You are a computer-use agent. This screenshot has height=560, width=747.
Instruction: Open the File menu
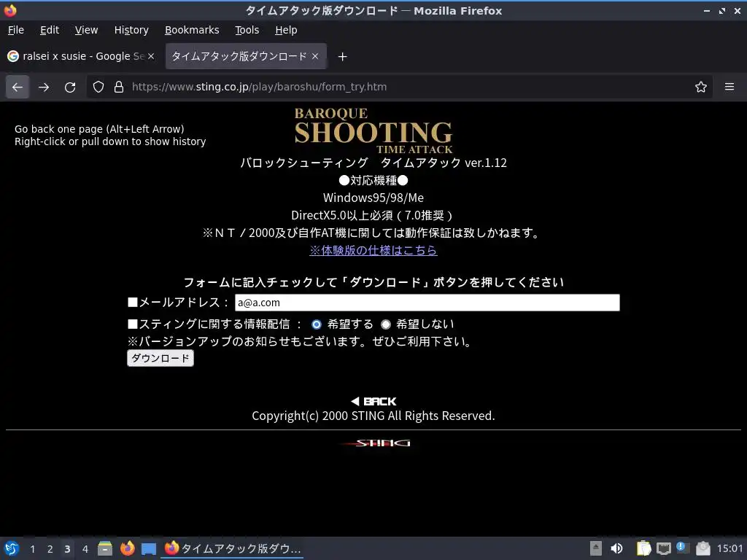coord(16,30)
